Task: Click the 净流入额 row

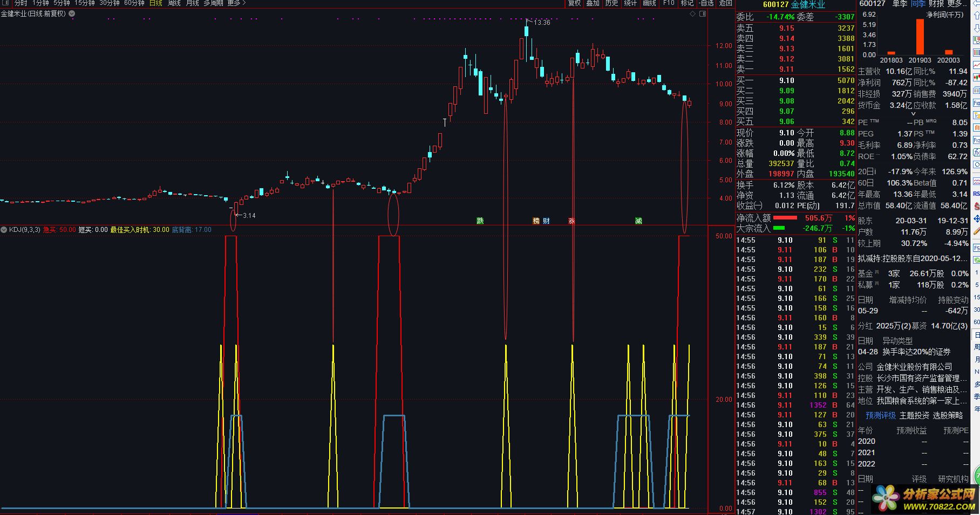Action: [x=796, y=218]
